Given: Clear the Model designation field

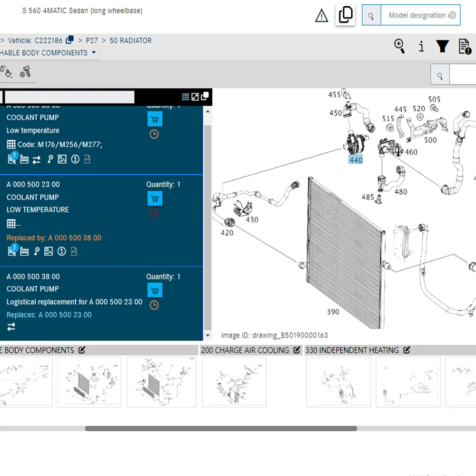Looking at the screenshot, I should coord(452,15).
